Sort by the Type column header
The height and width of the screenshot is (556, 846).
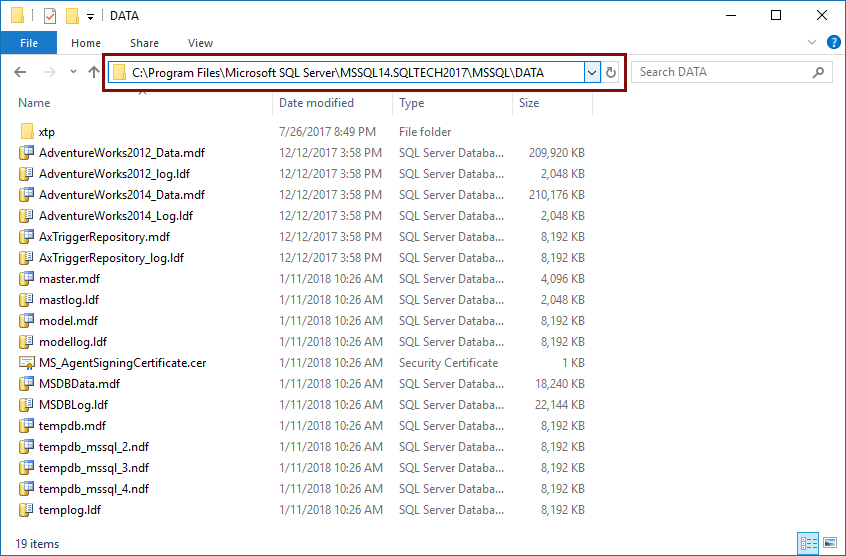[412, 102]
